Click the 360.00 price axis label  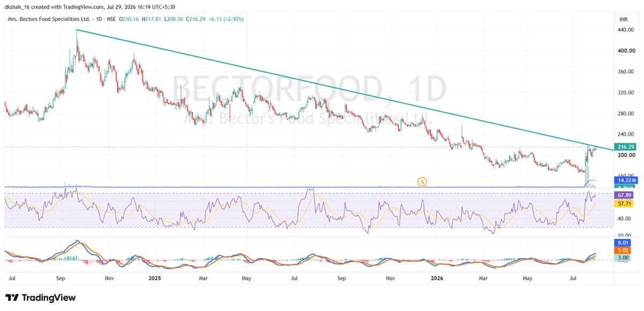point(626,72)
